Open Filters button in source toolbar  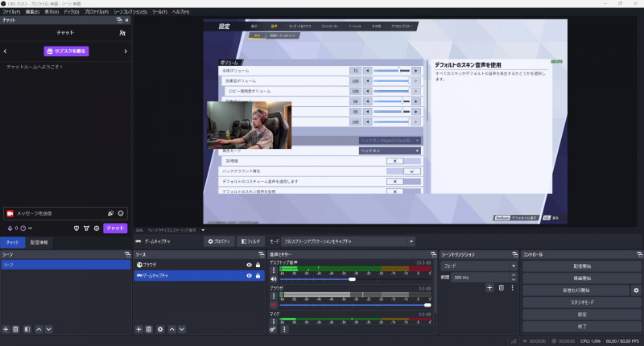coord(250,241)
